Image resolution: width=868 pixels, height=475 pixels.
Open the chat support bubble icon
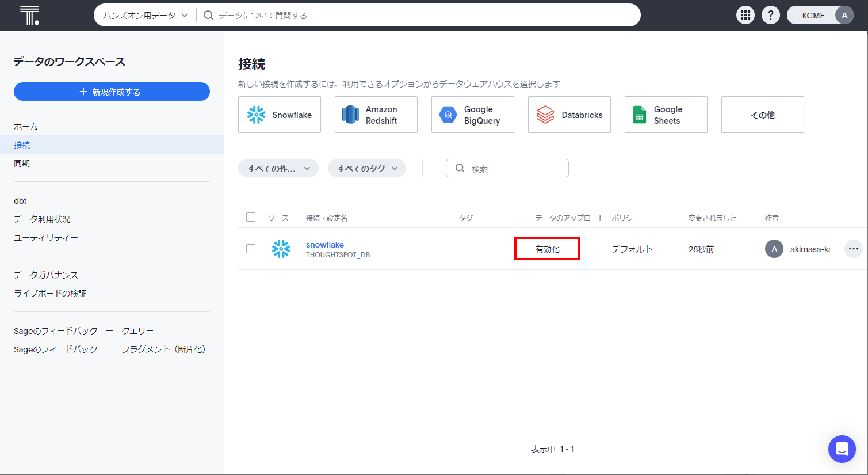click(842, 449)
